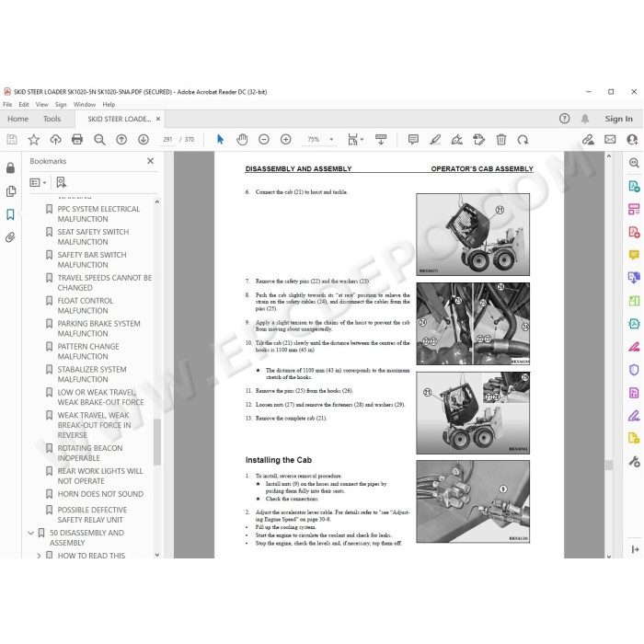This screenshot has height=644, width=644.
Task: Close the Bookmarks panel
Action: [x=150, y=161]
